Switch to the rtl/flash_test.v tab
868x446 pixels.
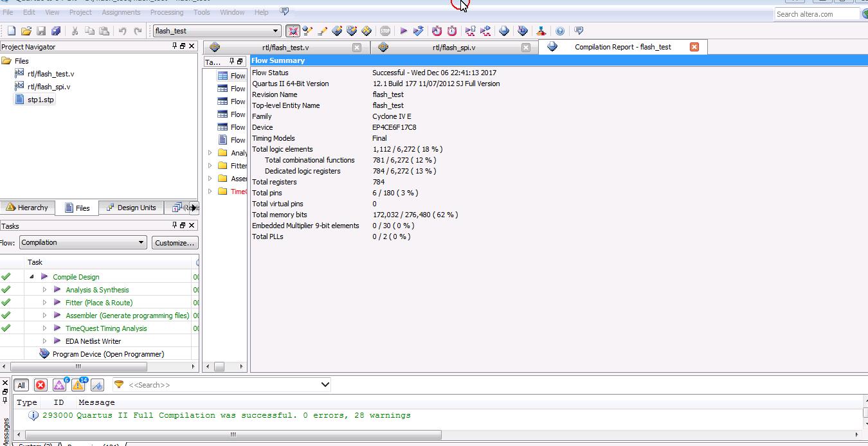(285, 48)
